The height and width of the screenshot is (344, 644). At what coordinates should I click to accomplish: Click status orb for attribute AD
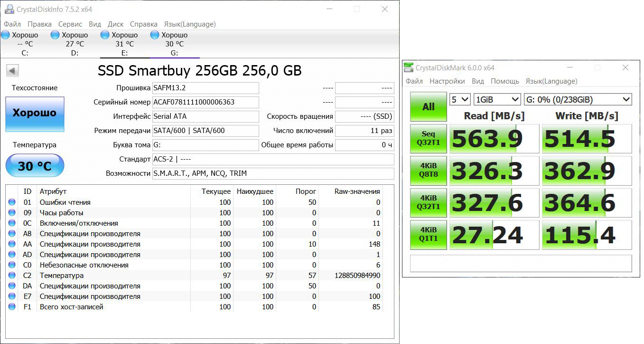pos(12,255)
